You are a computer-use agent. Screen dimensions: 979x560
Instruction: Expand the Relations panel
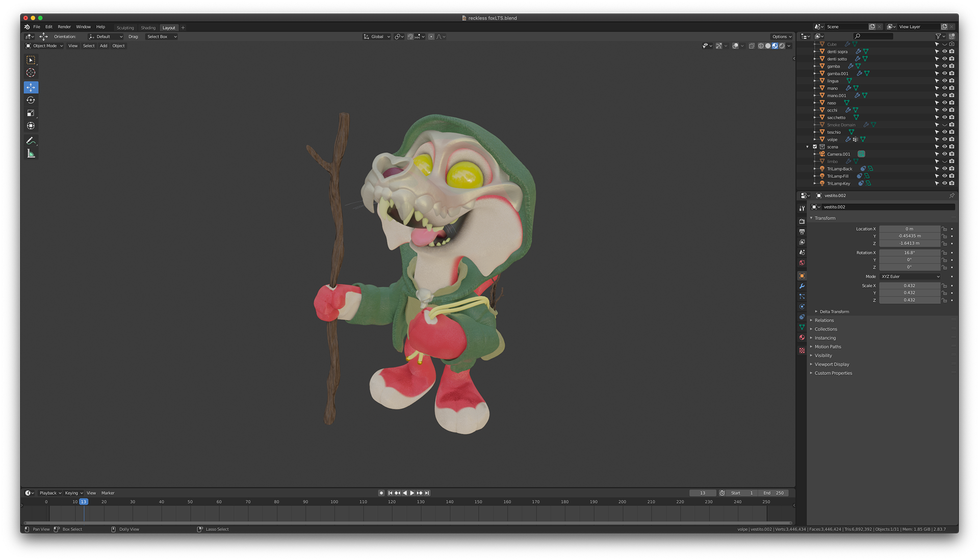click(824, 321)
